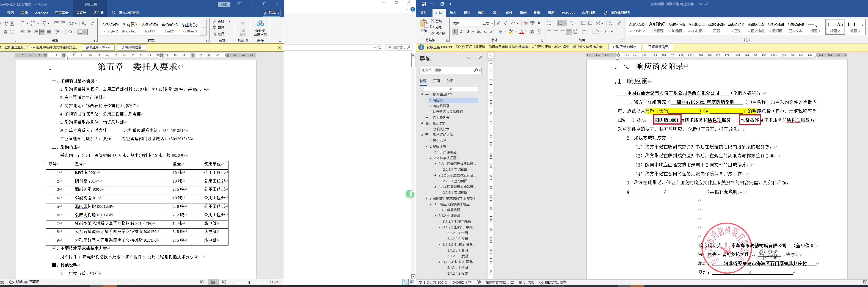Click the 登录 sign-in button

click(224, 4)
